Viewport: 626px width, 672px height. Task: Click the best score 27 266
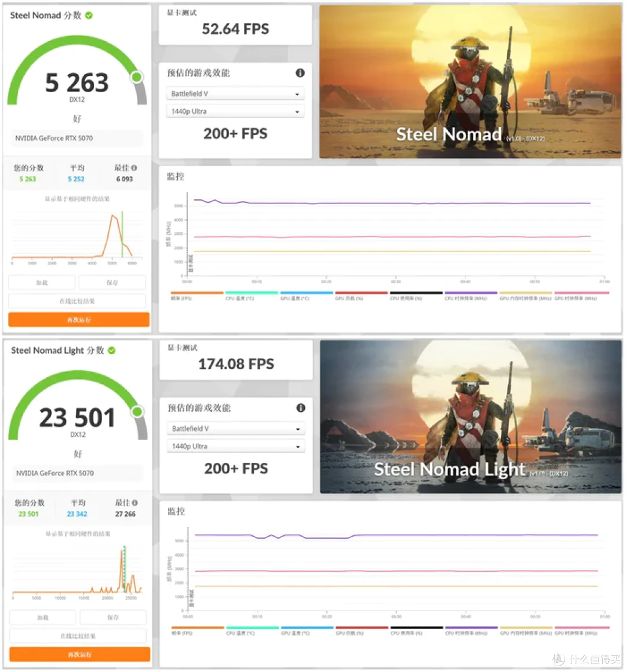[125, 514]
